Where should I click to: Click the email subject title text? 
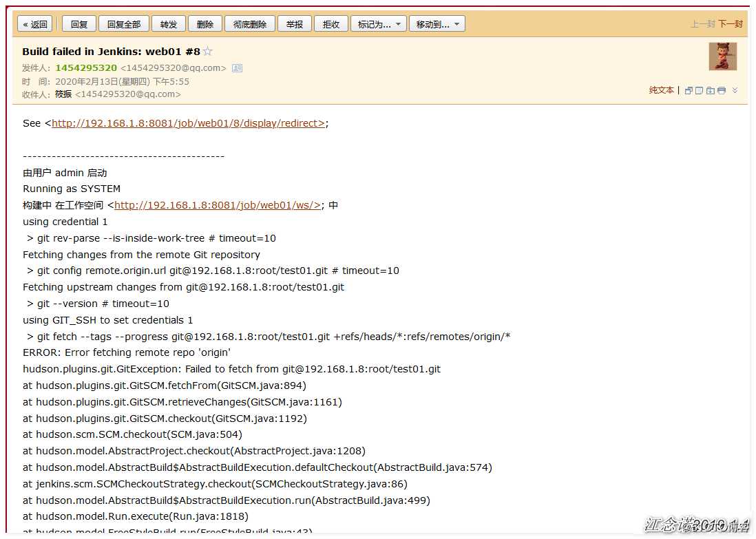click(x=111, y=52)
